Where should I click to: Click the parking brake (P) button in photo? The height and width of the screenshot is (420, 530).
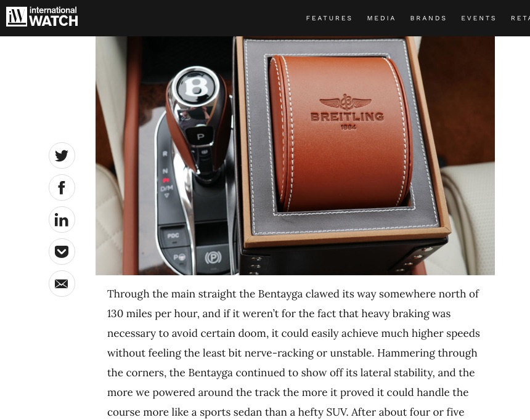click(213, 258)
